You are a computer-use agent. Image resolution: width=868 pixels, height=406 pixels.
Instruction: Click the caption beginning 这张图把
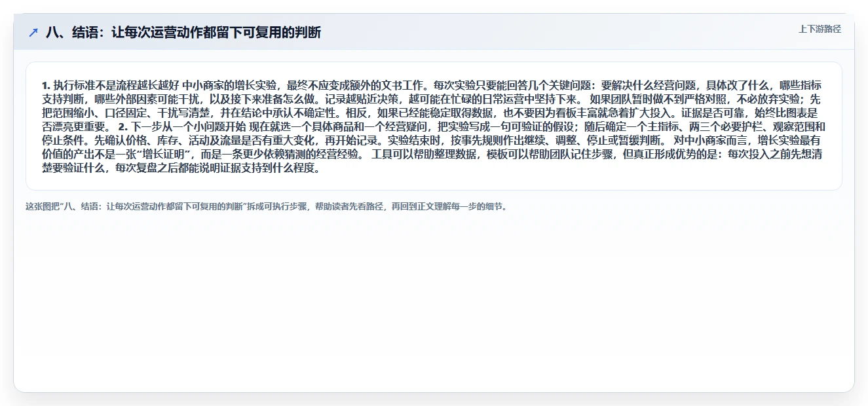pyautogui.click(x=267, y=206)
